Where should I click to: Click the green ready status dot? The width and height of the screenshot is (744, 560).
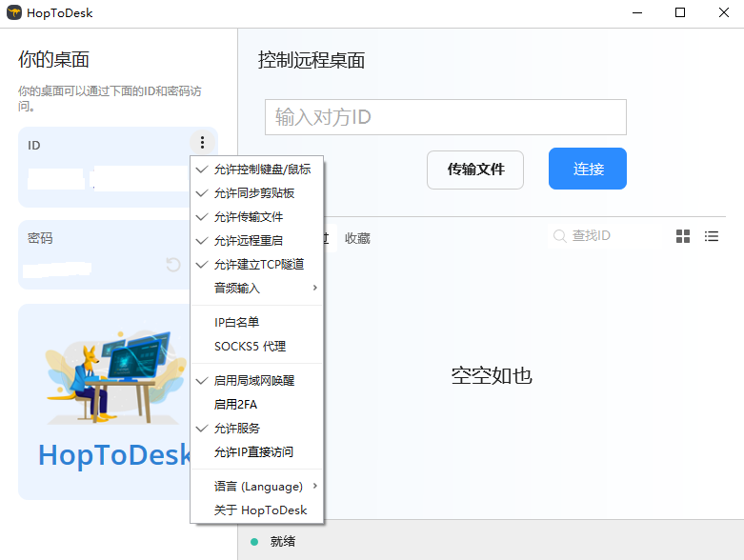pos(254,542)
